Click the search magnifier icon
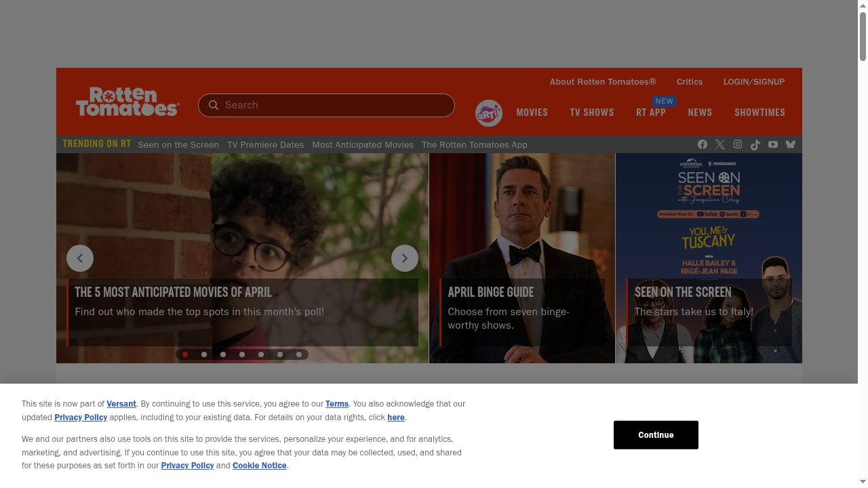The width and height of the screenshot is (868, 488). click(214, 105)
